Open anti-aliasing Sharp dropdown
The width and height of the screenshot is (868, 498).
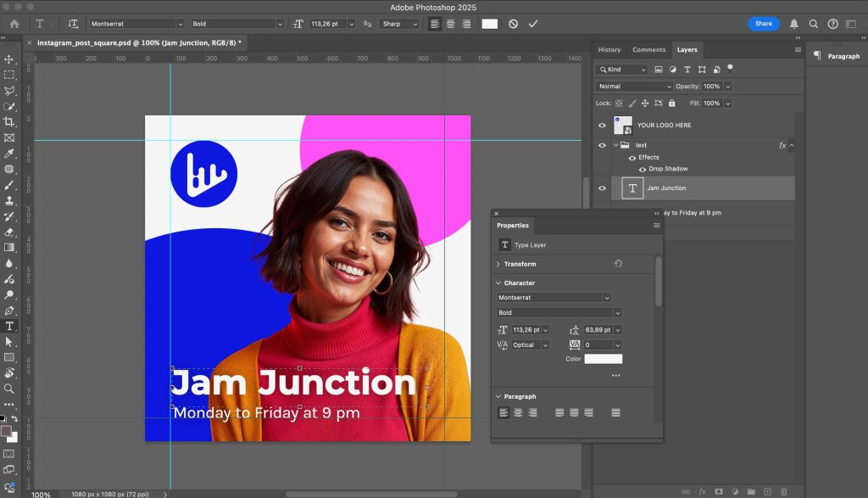[400, 24]
